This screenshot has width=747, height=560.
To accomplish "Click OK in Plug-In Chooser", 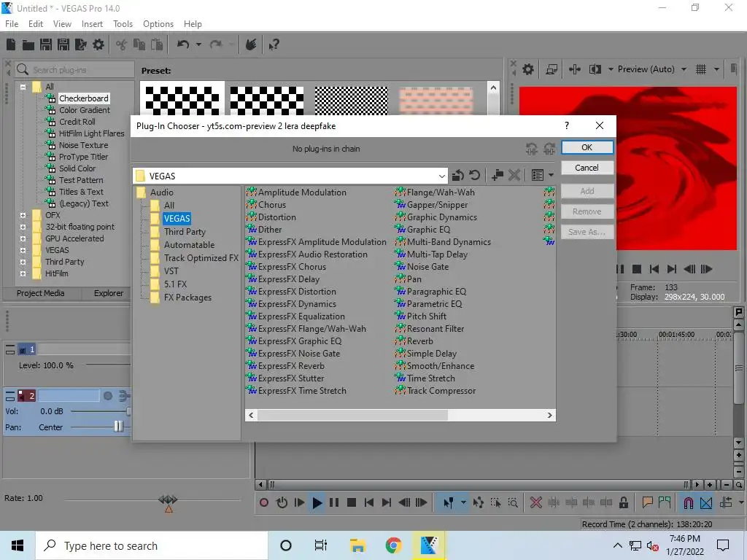I will click(587, 147).
